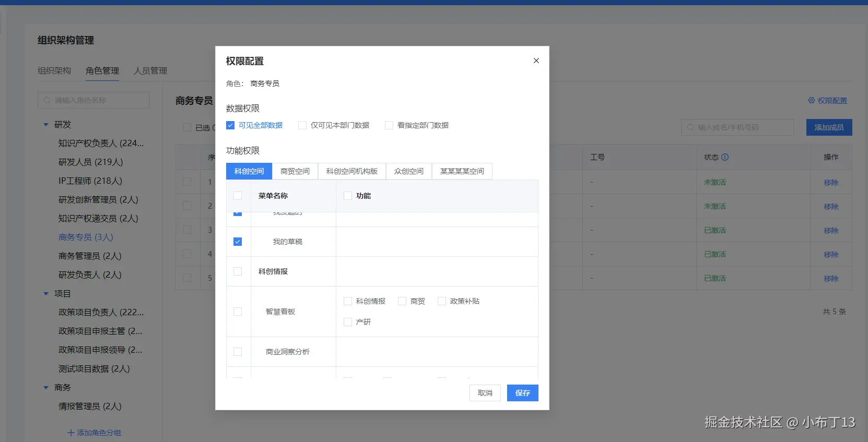Check the 科创情报 menu row checkbox
Viewport: 868px width, 442px height.
[238, 271]
